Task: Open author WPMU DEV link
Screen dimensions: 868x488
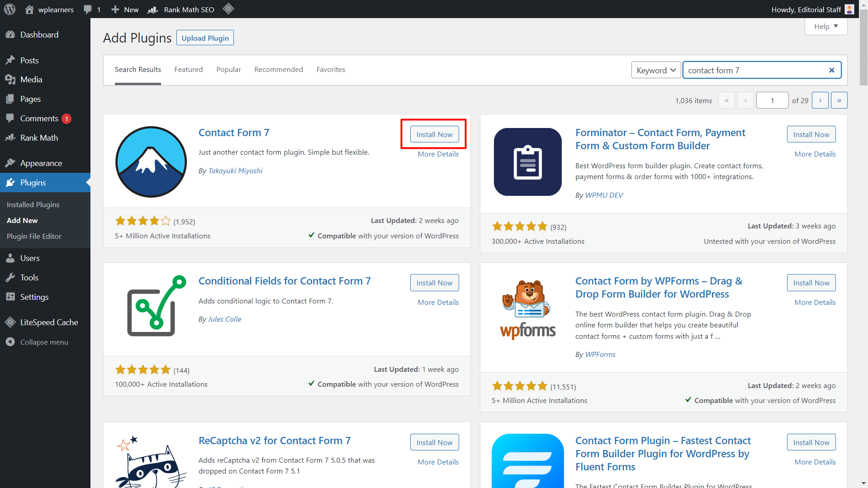Action: click(x=604, y=195)
